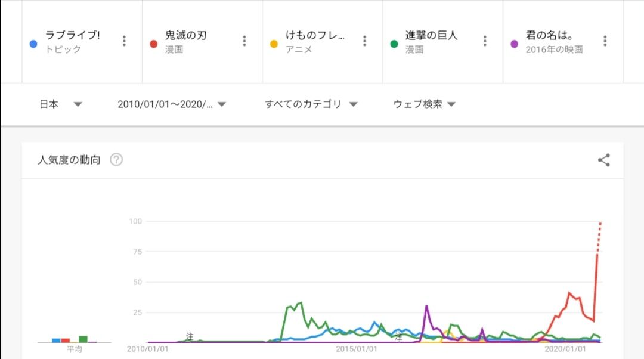Open more options for 君の名は。 term
Screen dimensions: 644x359
coord(605,41)
